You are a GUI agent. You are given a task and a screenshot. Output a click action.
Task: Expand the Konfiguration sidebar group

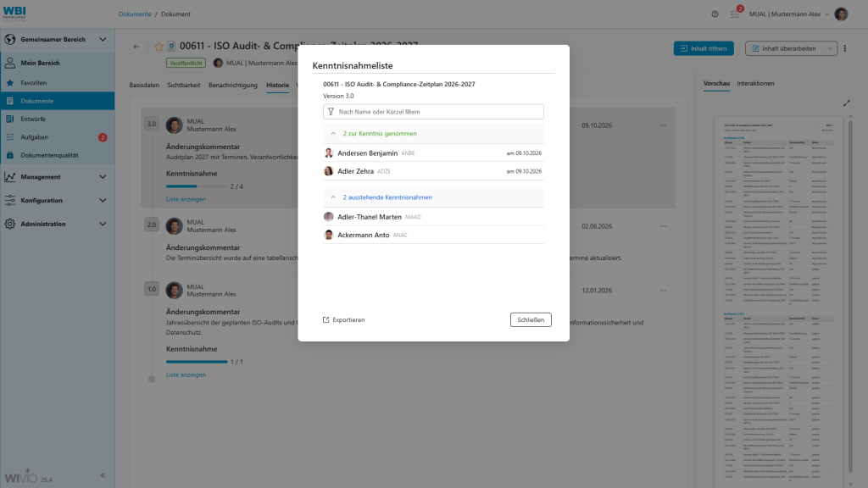(x=103, y=200)
